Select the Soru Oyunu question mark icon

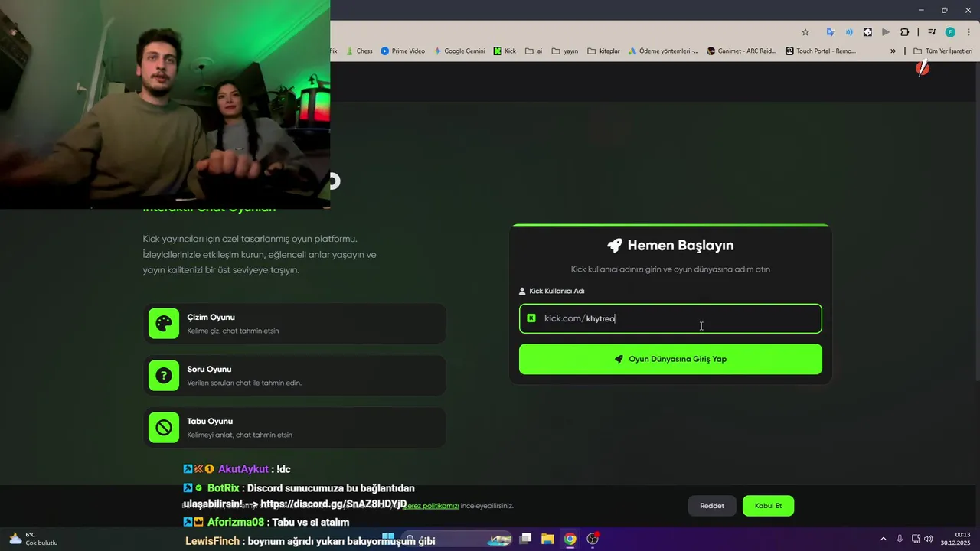point(164,376)
